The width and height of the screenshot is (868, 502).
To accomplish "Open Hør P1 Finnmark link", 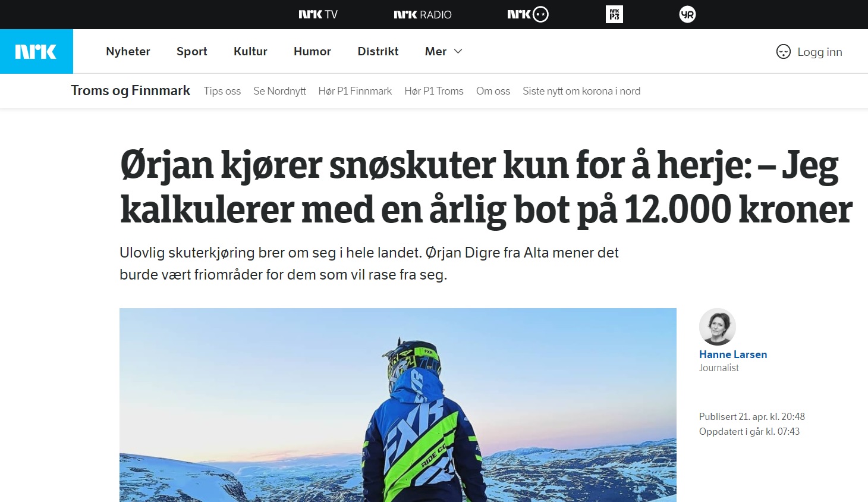I will [x=355, y=91].
